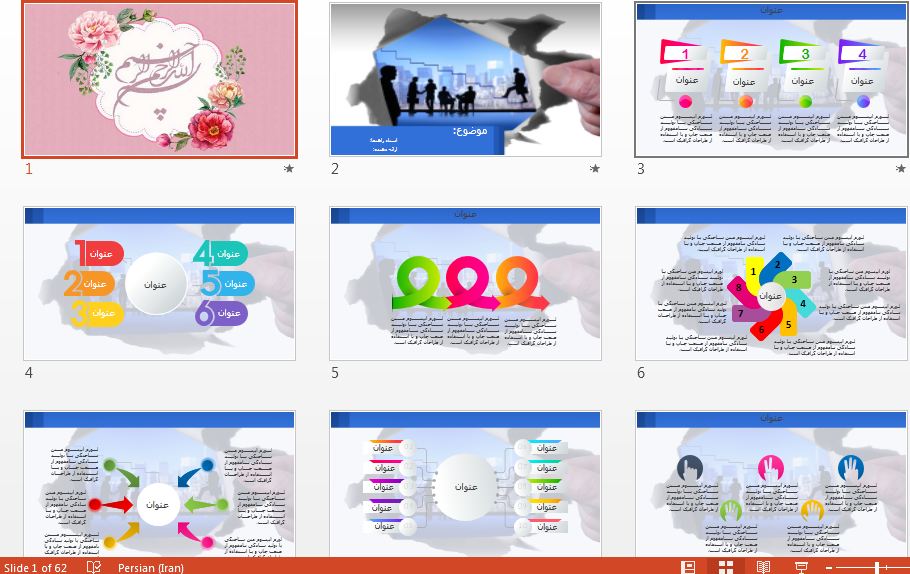Image resolution: width=910 pixels, height=574 pixels.
Task: Click the transition star under slide 3
Action: tap(901, 169)
